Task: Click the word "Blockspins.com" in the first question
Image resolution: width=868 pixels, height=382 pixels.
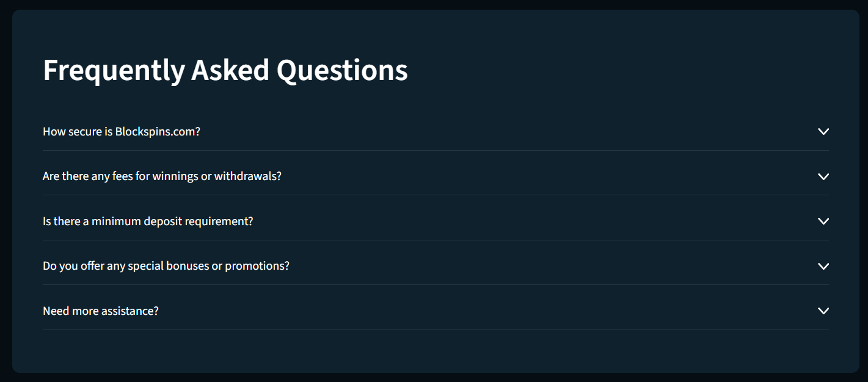Action: [x=157, y=131]
